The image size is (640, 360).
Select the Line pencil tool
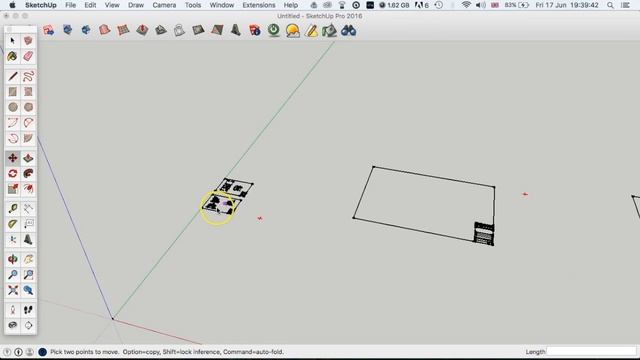point(13,76)
